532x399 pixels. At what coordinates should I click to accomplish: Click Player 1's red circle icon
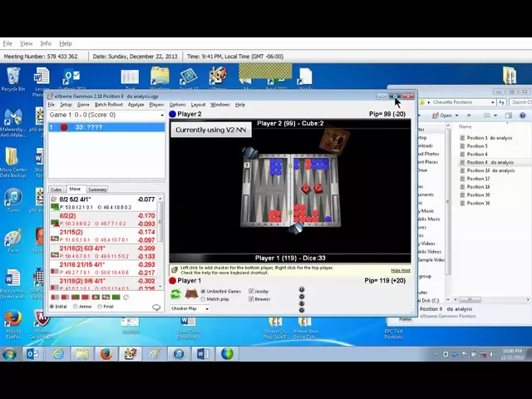tap(172, 281)
